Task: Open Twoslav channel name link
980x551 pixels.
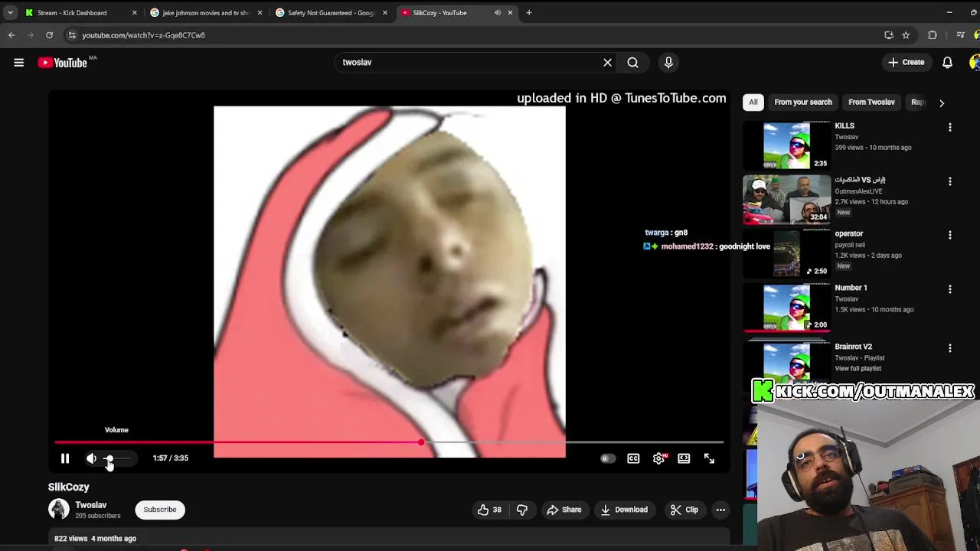Action: pos(90,505)
